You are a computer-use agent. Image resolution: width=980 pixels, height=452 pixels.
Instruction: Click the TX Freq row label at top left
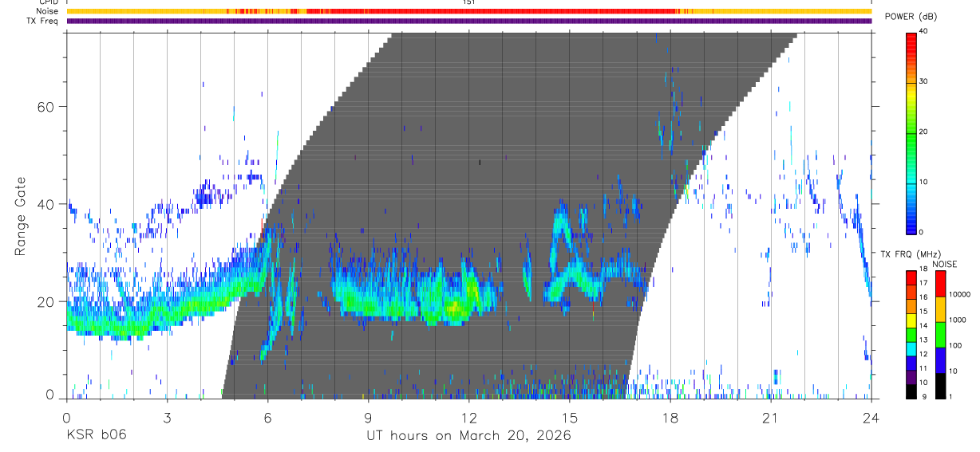(x=43, y=21)
